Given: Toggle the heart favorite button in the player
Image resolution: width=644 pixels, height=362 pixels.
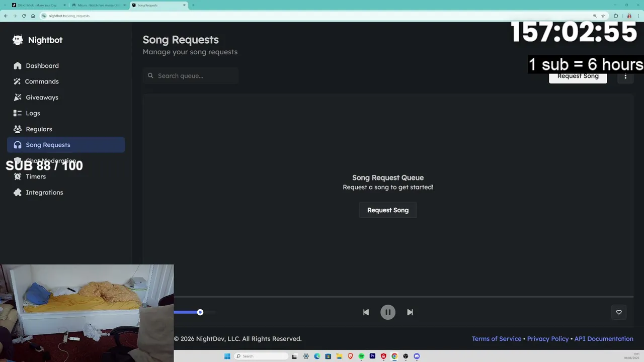Looking at the screenshot, I should pyautogui.click(x=619, y=312).
